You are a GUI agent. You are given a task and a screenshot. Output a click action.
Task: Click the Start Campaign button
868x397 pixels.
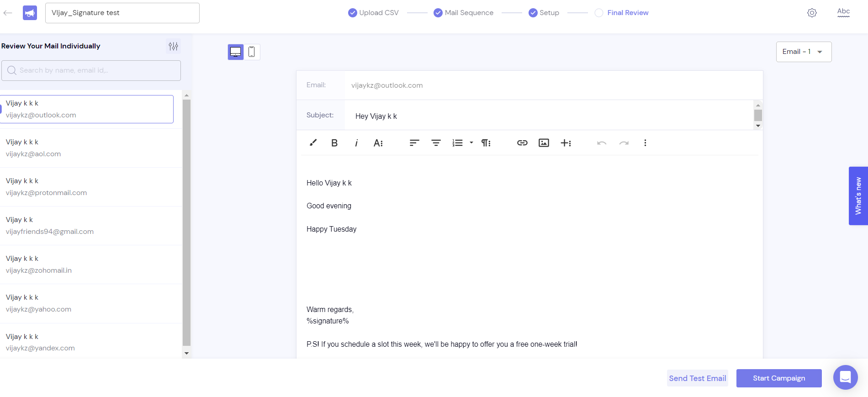pos(779,378)
